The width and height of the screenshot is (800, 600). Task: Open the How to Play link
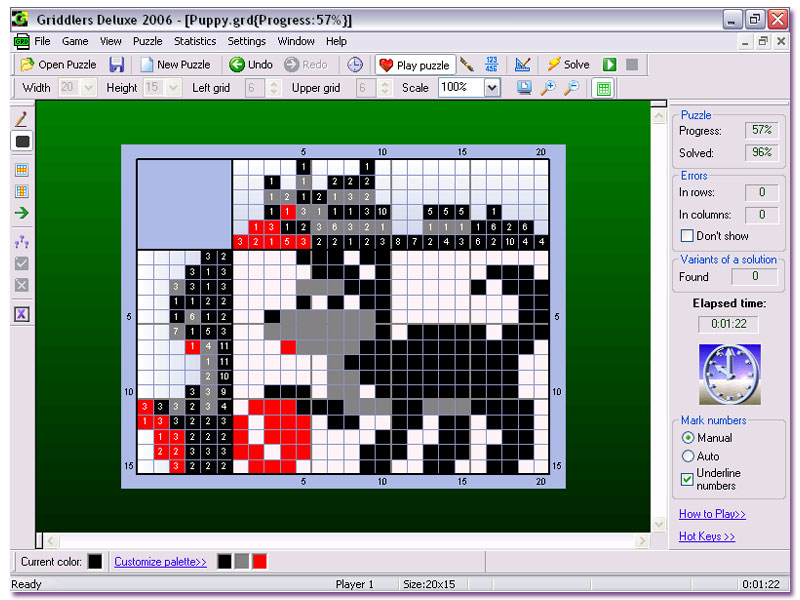(712, 514)
